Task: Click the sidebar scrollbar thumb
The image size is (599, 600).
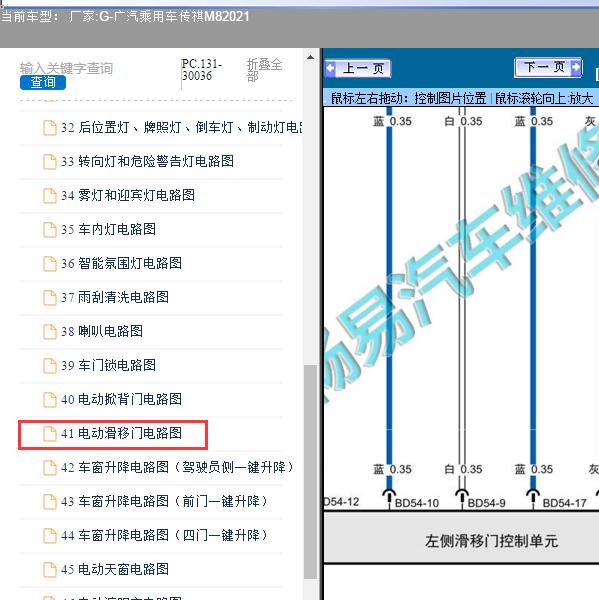Action: tap(310, 472)
